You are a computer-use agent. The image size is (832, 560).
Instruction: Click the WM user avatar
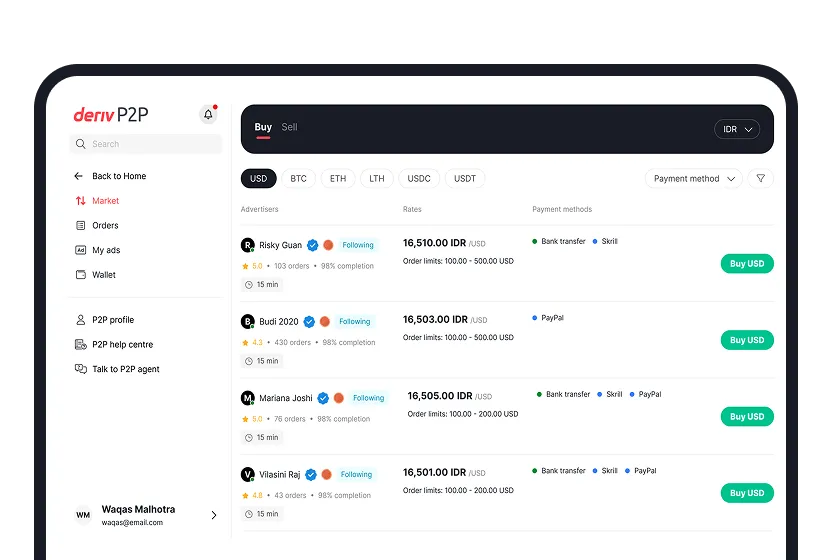click(x=83, y=515)
